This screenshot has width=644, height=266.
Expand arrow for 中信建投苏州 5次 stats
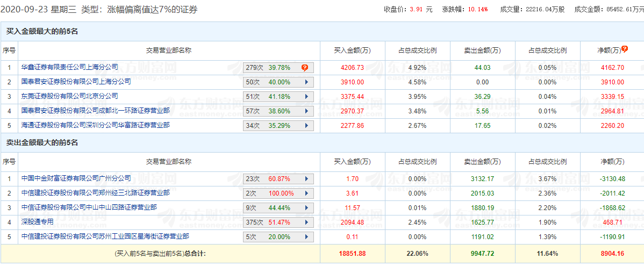[x=306, y=237]
